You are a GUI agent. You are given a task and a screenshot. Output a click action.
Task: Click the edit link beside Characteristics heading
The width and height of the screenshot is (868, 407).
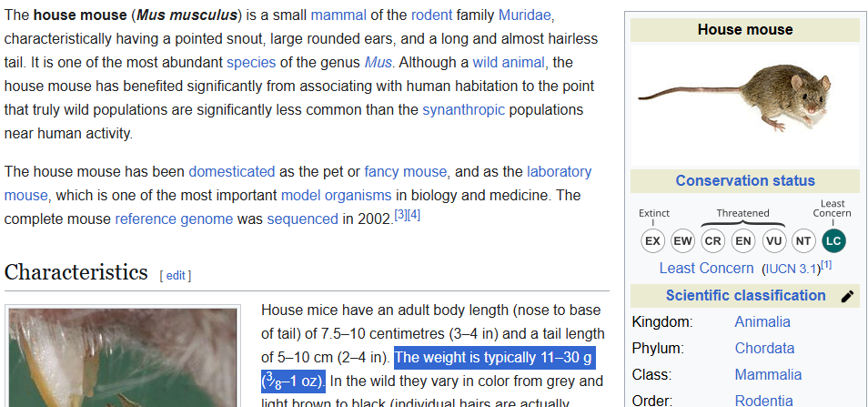[x=176, y=275]
